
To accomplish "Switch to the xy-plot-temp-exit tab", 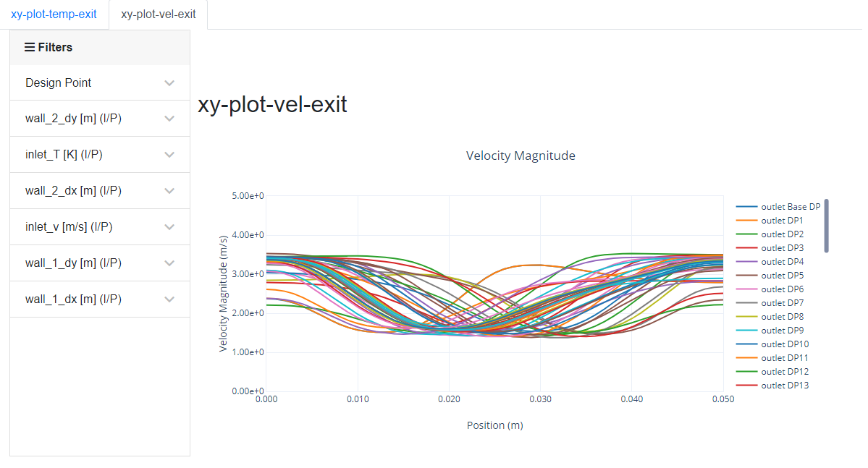I will click(x=54, y=13).
